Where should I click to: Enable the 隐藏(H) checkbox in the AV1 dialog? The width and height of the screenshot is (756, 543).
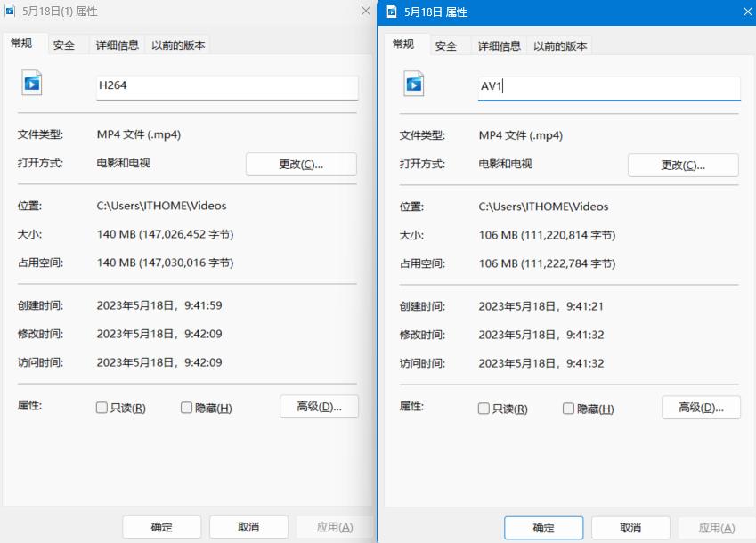[567, 408]
